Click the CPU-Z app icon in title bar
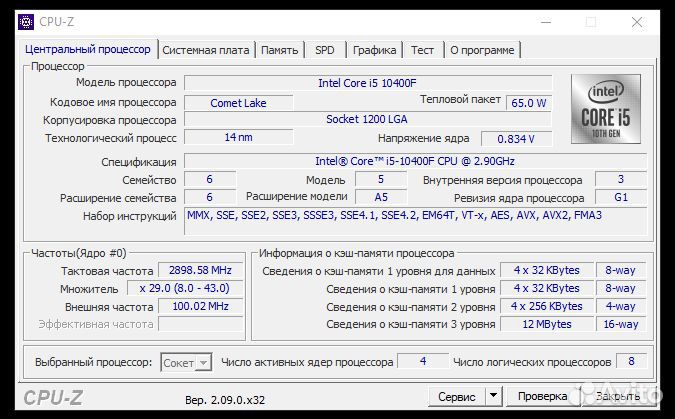 point(26,22)
